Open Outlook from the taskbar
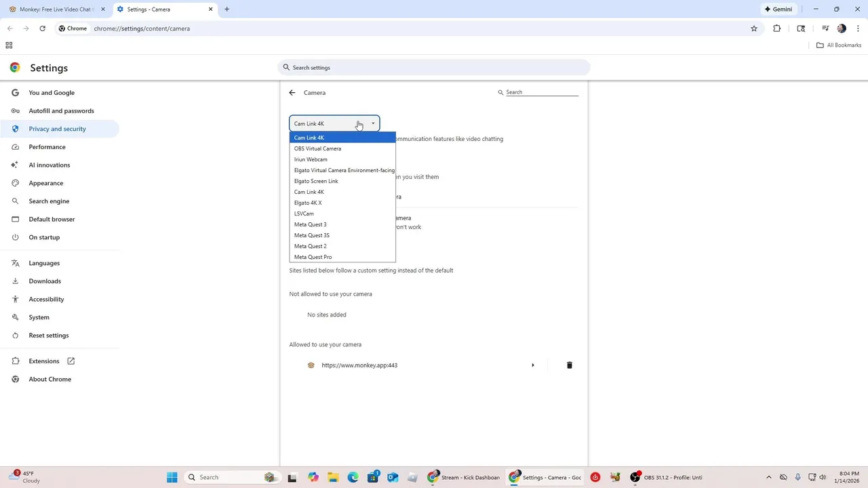Screen dimensions: 868x488 [393, 477]
